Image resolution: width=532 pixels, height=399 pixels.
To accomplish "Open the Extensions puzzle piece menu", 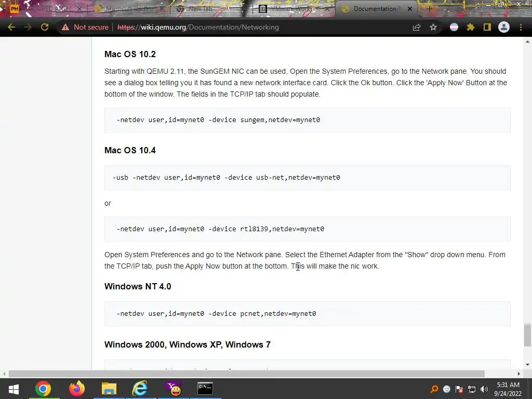I will coord(471,27).
